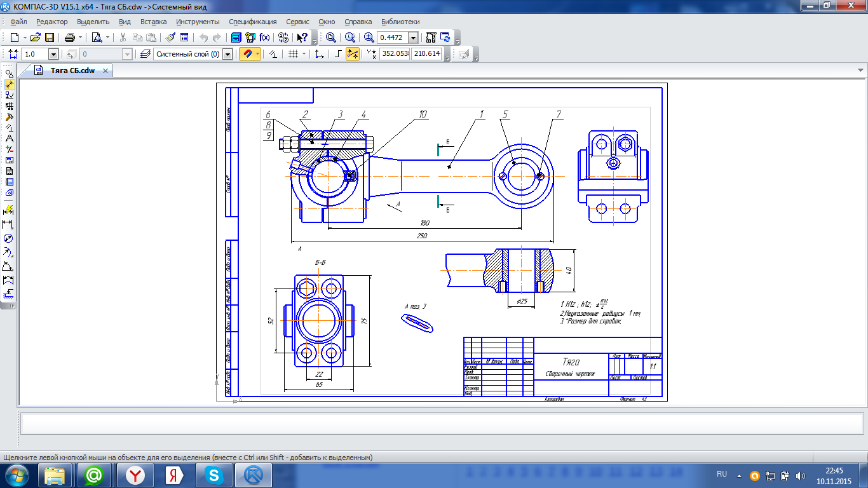Open Yandex browser red Y taskbar icon
868x488 pixels.
134,475
